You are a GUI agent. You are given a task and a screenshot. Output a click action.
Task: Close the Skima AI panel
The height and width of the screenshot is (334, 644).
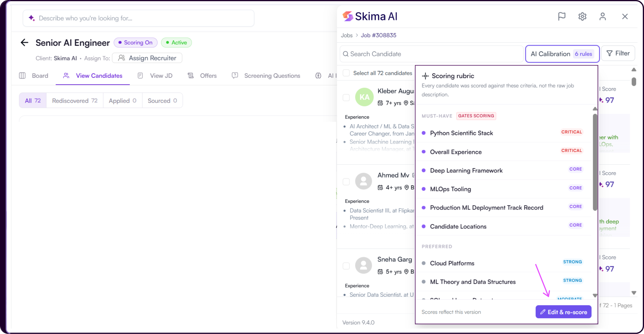click(625, 16)
